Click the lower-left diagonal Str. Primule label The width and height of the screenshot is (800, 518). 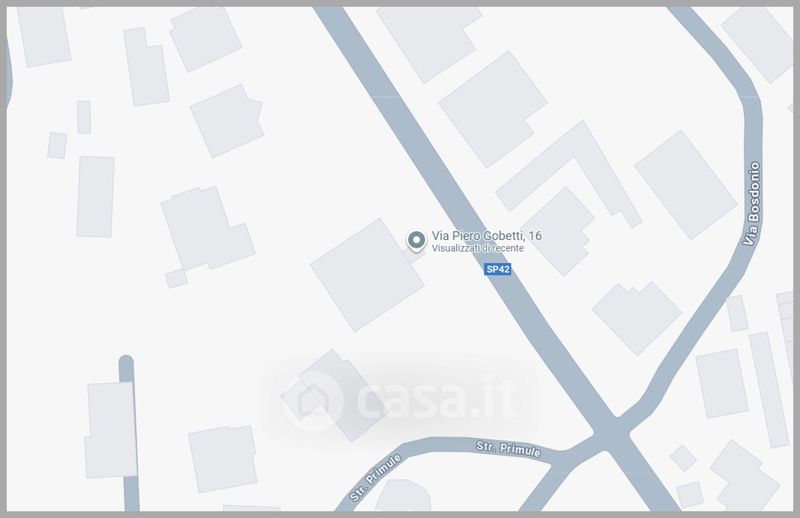pyautogui.click(x=376, y=477)
